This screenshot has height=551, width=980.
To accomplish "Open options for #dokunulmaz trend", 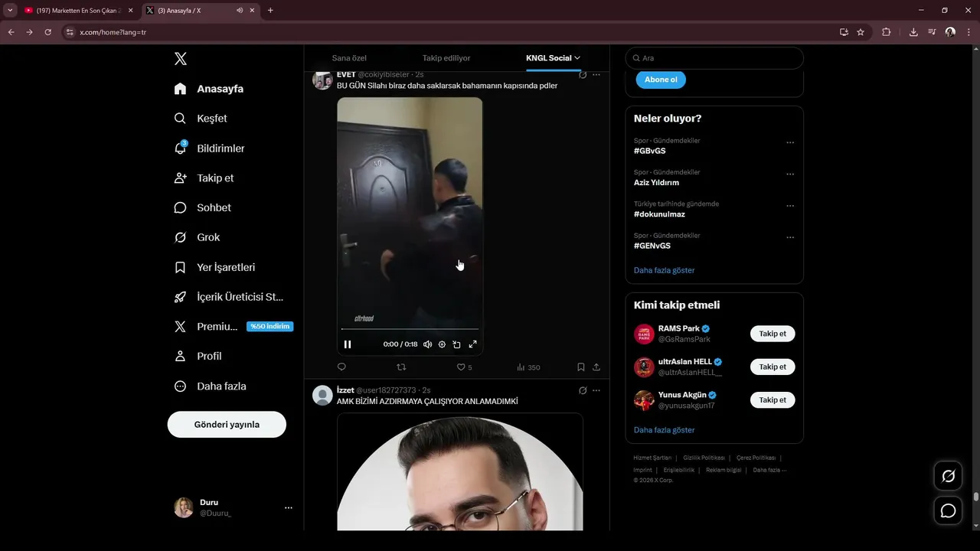I will pyautogui.click(x=790, y=206).
